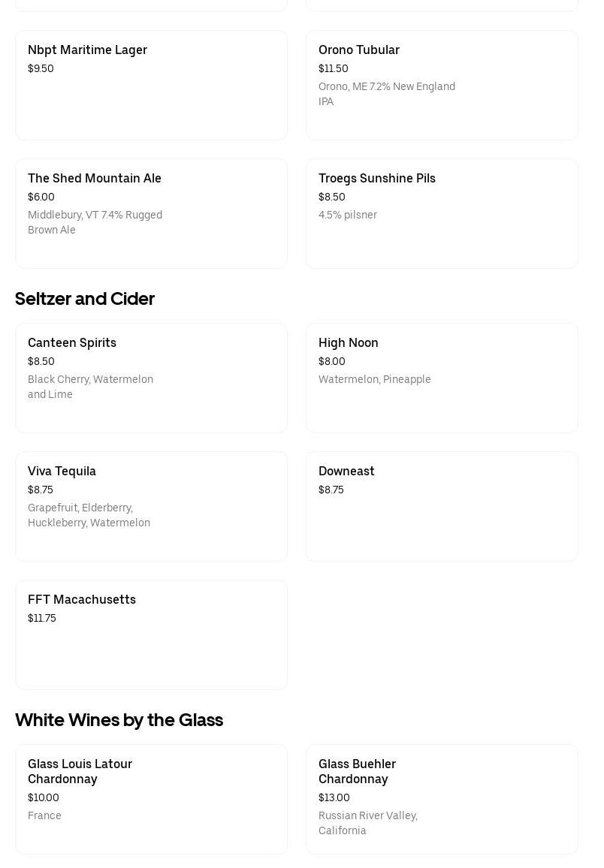The image size is (604, 868).
Task: Click the Rugged Brown Ale description text
Action: click(95, 222)
